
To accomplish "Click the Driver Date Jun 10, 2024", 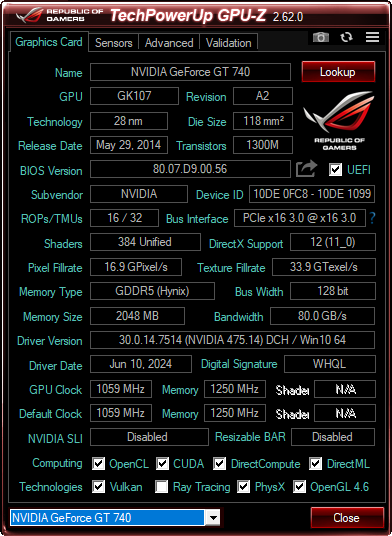I will [x=141, y=364].
